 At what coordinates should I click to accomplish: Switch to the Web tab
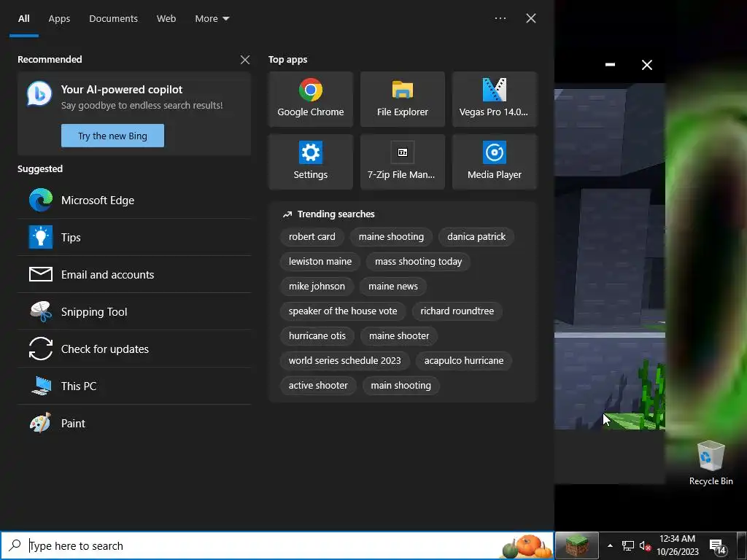(166, 18)
